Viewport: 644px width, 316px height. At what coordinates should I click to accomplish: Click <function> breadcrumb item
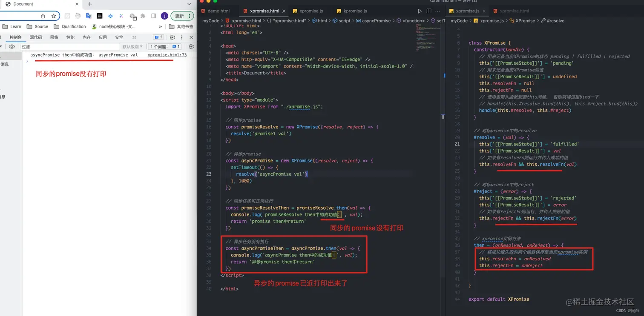coord(411,20)
